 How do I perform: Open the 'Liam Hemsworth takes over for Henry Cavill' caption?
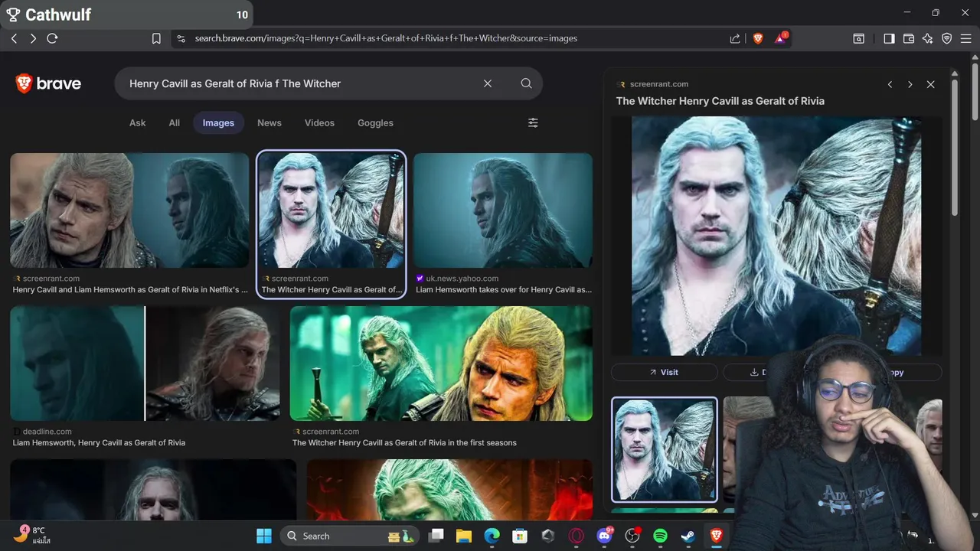tap(504, 290)
